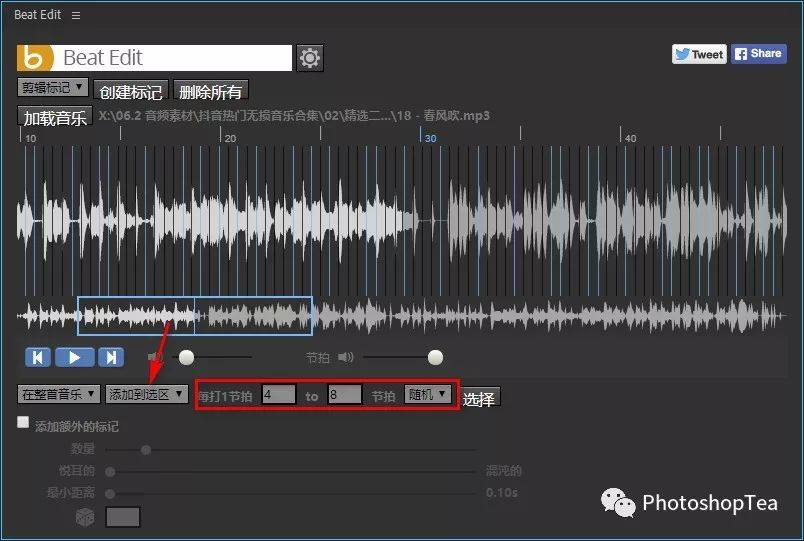The width and height of the screenshot is (804, 541).
Task: Enable the 添加额外的标记 checkbox
Action: 23,422
